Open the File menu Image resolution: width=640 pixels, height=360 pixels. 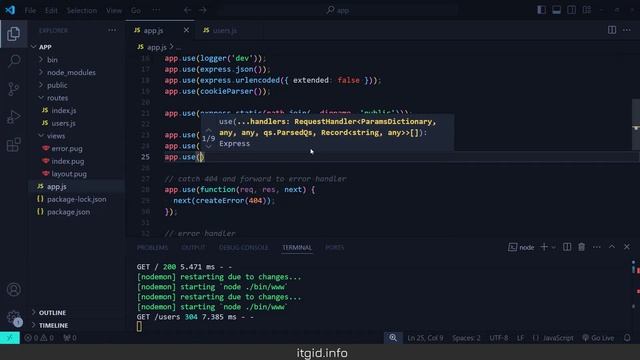30,10
